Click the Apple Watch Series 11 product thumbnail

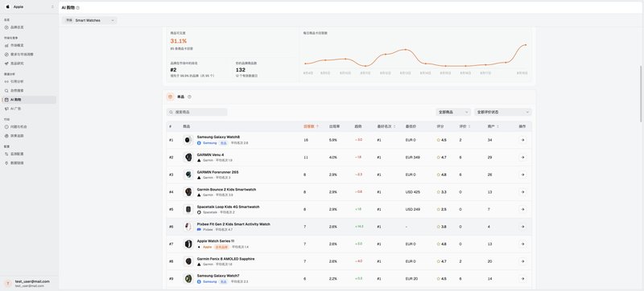click(x=188, y=244)
